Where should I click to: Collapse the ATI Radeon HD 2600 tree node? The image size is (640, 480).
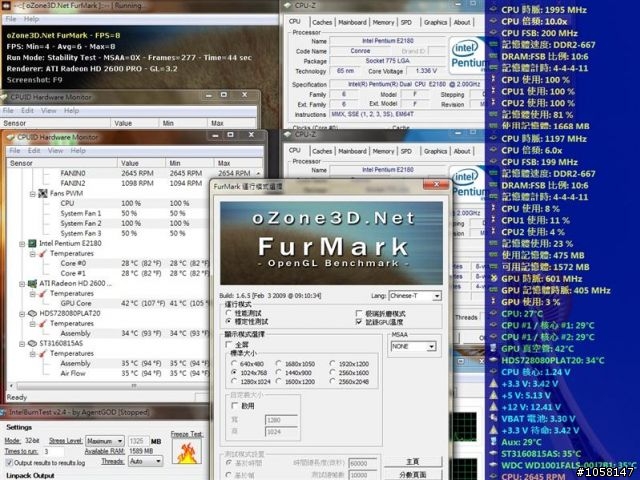22,283
